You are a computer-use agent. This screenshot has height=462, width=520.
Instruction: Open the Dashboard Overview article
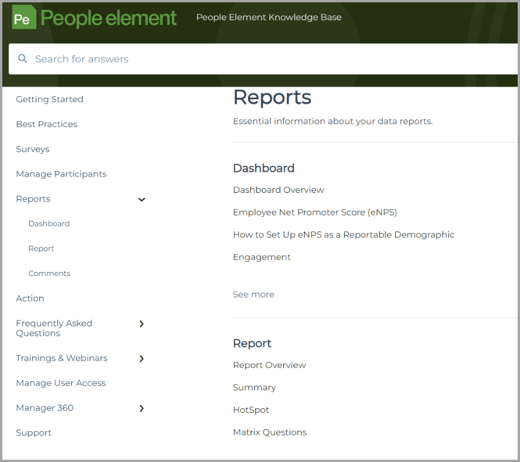pos(279,190)
